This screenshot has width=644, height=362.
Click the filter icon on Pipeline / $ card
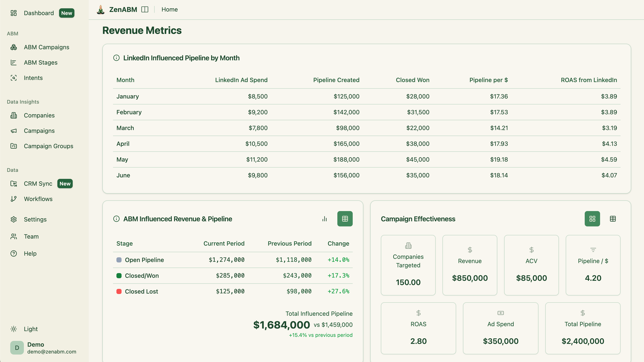(x=593, y=250)
